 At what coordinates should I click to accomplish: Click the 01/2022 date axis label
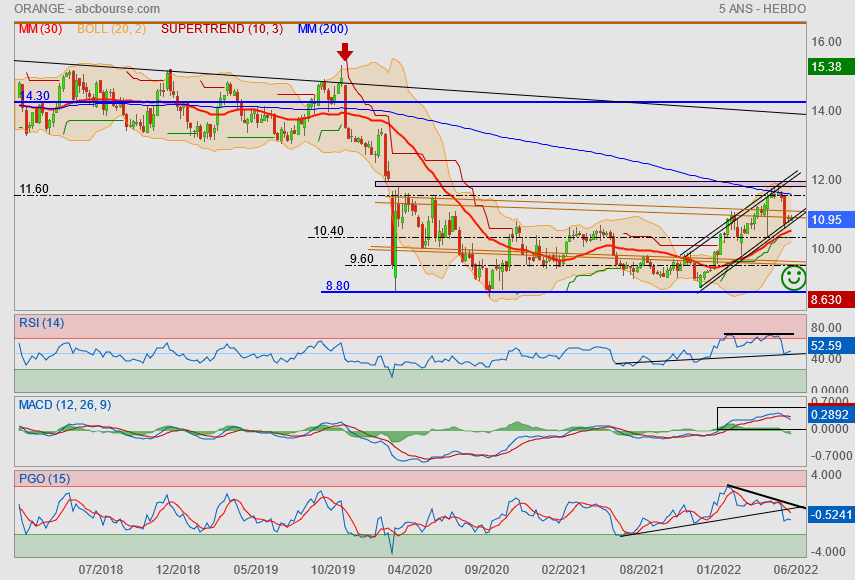(x=719, y=570)
